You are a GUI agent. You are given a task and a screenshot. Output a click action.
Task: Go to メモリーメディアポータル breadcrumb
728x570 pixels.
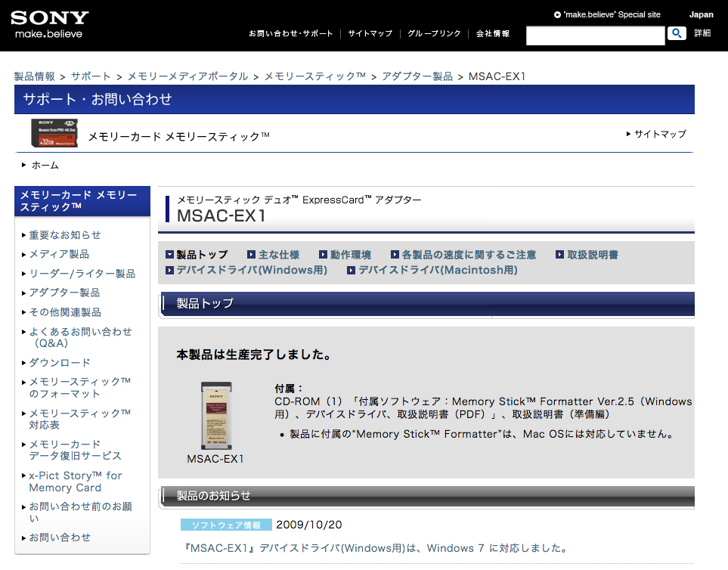pos(187,76)
